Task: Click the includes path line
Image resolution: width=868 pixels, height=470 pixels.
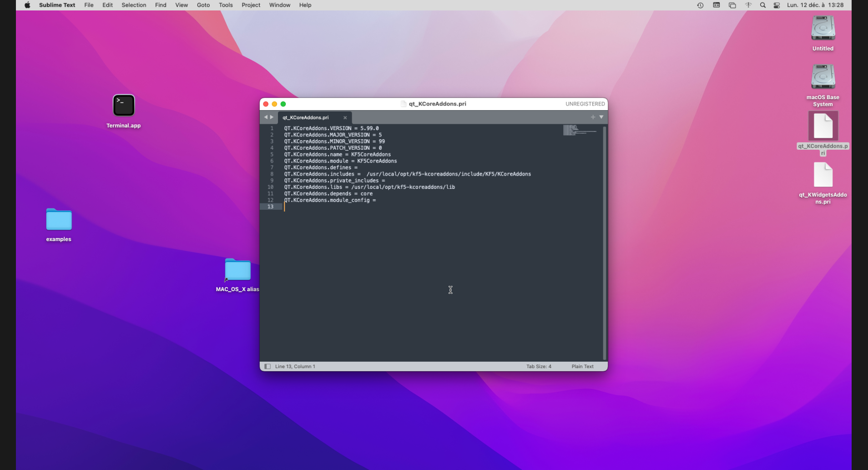Action: (408, 174)
